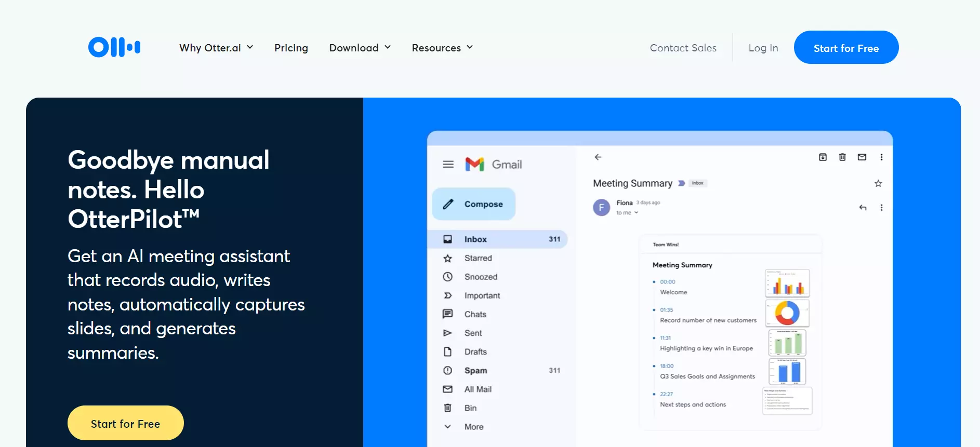This screenshot has height=447, width=980.
Task: Click the Log In link
Action: [x=763, y=48]
